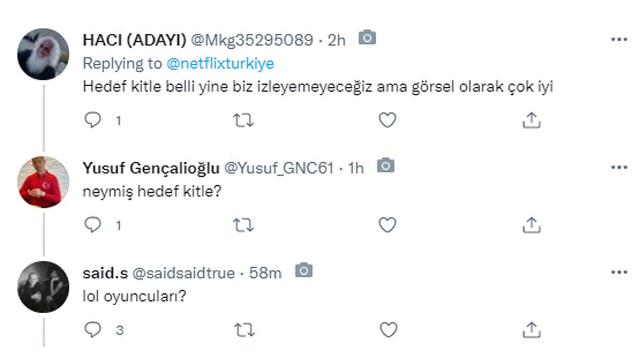Share HACI (ADAYI)'s tweet
The width and height of the screenshot is (644, 362).
531,120
